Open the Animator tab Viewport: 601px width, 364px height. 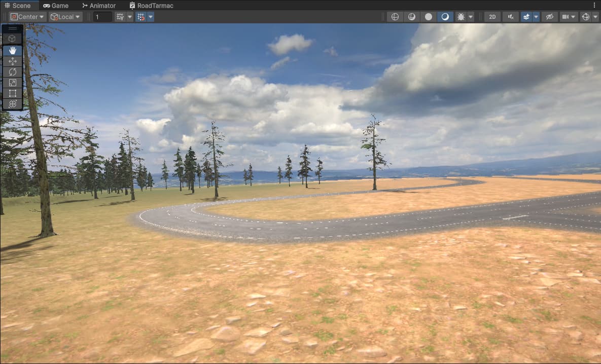(99, 6)
